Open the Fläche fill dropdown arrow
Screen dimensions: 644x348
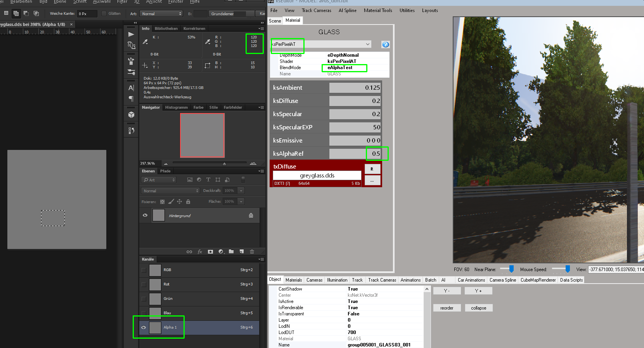pyautogui.click(x=241, y=202)
